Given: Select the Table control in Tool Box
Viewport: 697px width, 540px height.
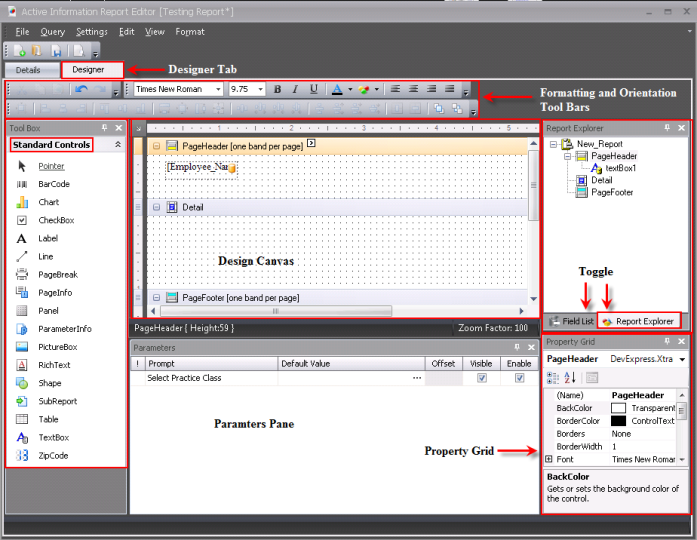Looking at the screenshot, I should (48, 419).
